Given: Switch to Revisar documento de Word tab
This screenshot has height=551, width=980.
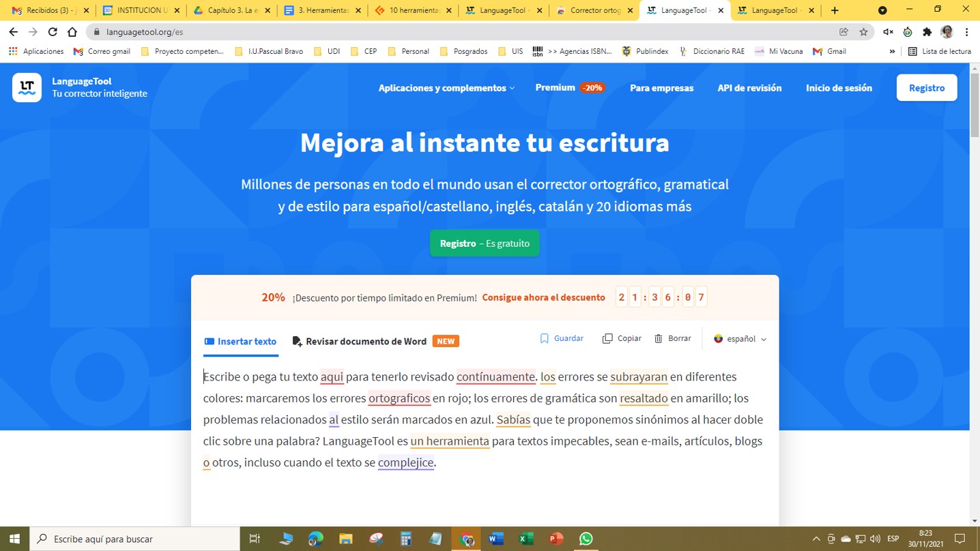Looking at the screenshot, I should click(375, 341).
